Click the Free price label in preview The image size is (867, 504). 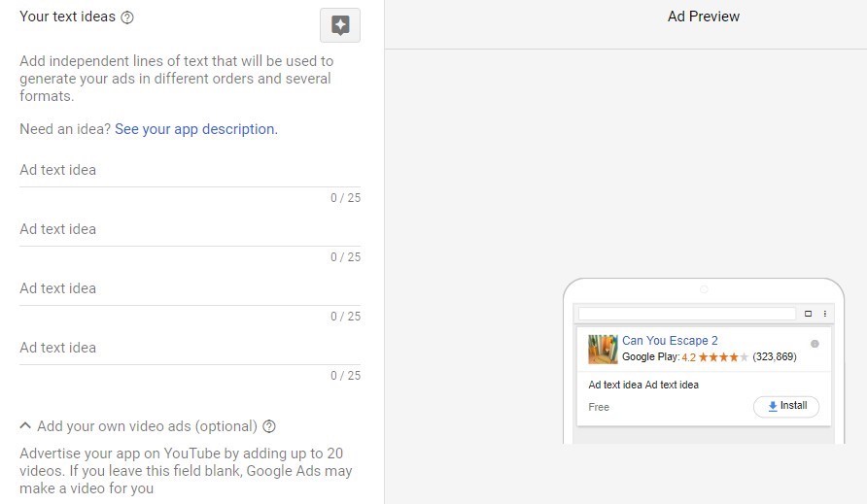tap(599, 407)
